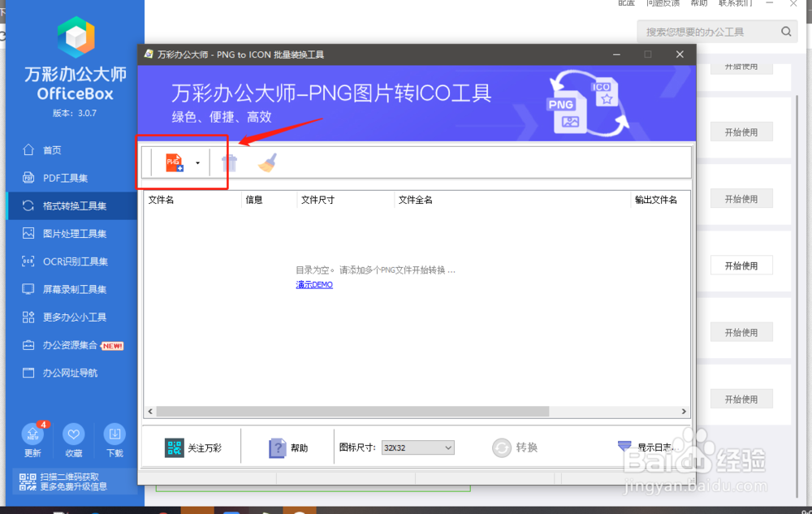Click 联系我们 in OfficeBox top menu
Viewport: 812px width, 514px height.
(x=736, y=3)
